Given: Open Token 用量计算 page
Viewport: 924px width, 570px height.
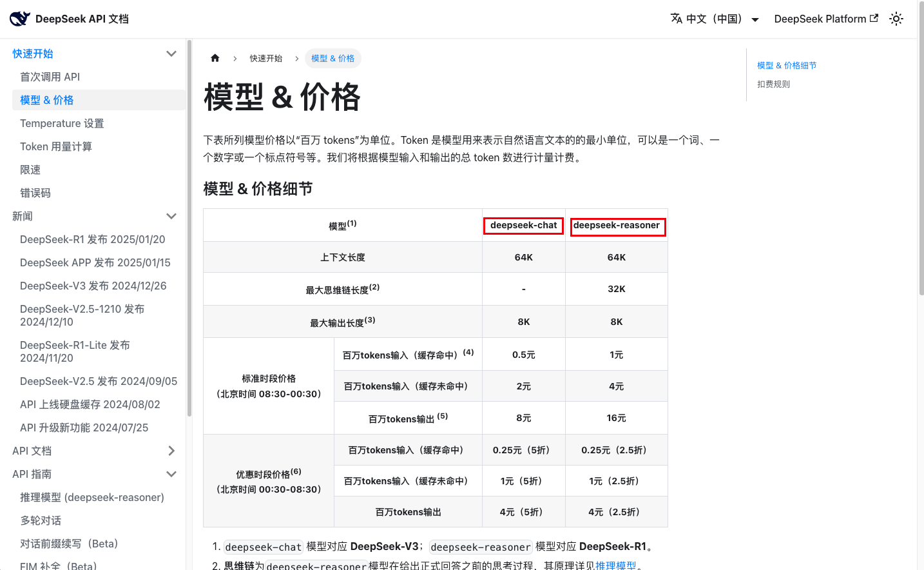Looking at the screenshot, I should [x=56, y=146].
